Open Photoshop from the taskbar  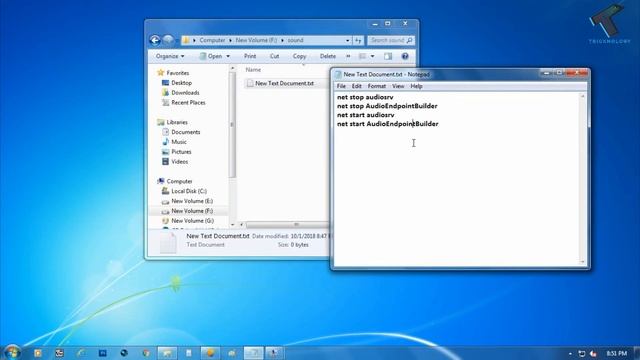point(102,353)
